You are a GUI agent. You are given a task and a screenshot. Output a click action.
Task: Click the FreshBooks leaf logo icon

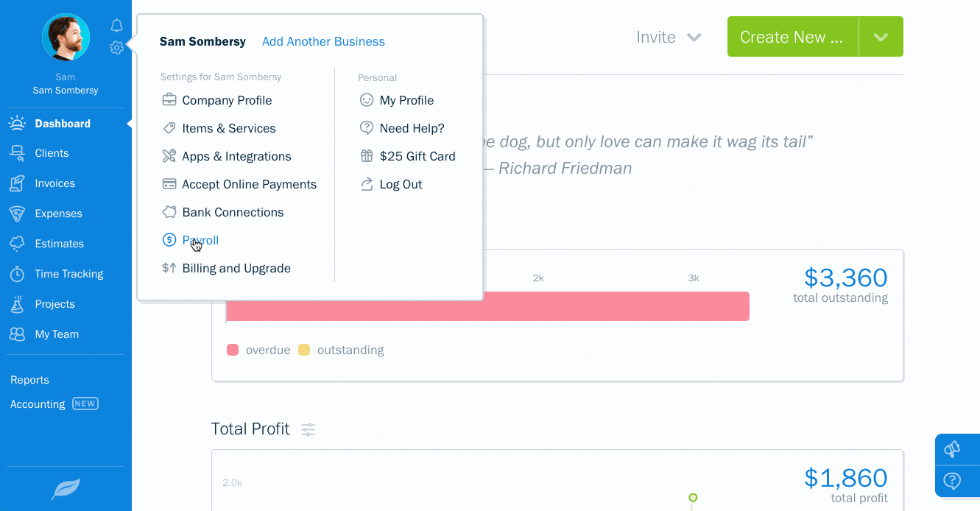pyautogui.click(x=66, y=489)
